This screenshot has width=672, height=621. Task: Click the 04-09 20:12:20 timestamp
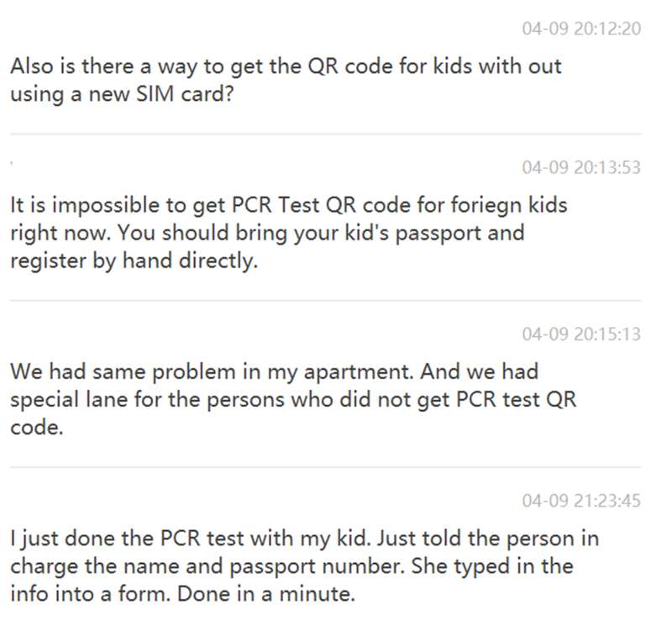581,29
